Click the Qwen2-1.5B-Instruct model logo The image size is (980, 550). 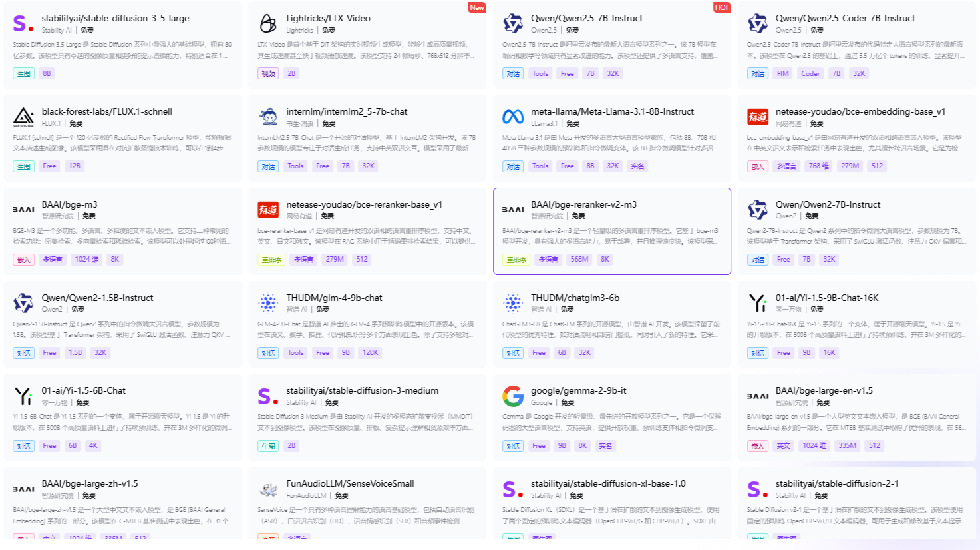pyautogui.click(x=23, y=303)
